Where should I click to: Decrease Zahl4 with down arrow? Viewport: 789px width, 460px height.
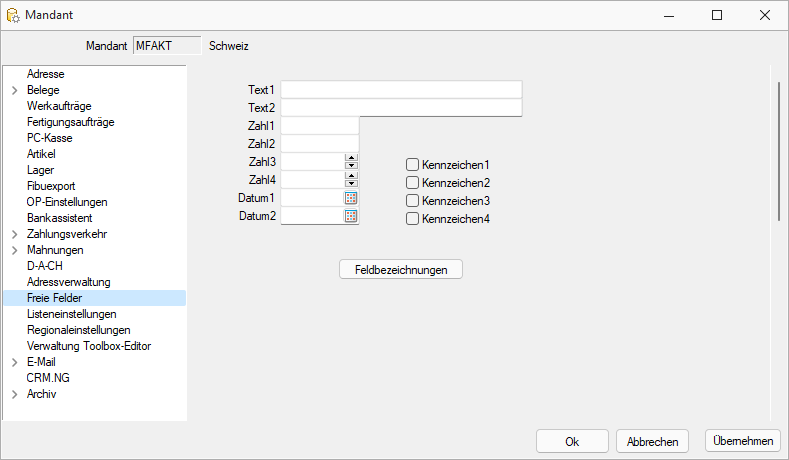pyautogui.click(x=351, y=183)
